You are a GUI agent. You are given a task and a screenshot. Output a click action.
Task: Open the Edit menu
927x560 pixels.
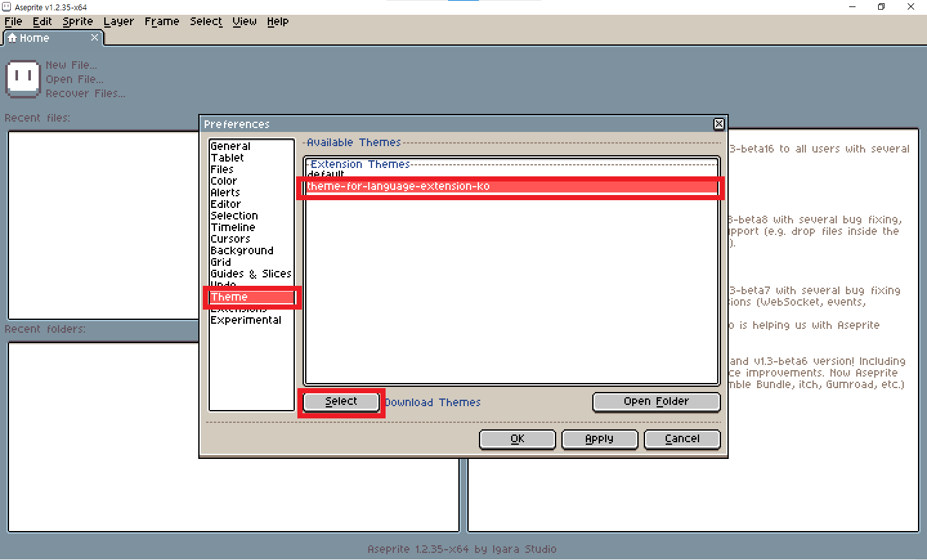[x=42, y=21]
